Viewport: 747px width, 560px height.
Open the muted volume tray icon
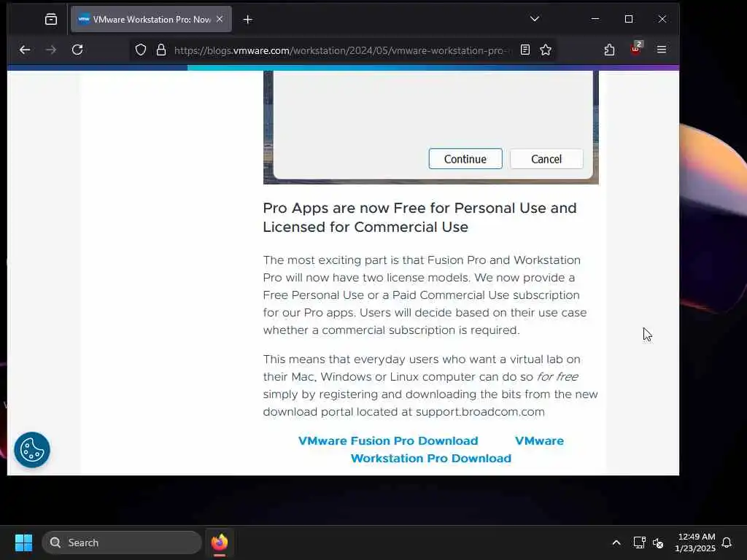coord(658,542)
